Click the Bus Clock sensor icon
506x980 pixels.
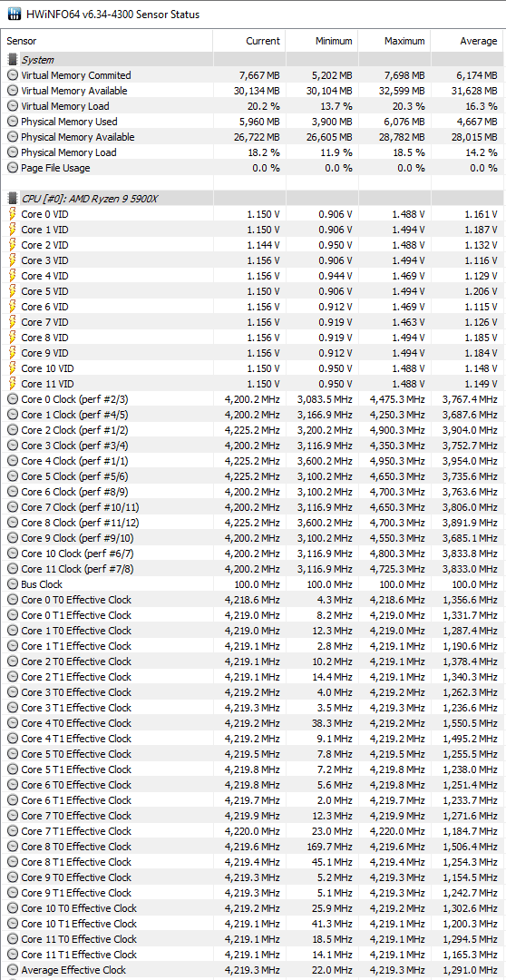13,584
